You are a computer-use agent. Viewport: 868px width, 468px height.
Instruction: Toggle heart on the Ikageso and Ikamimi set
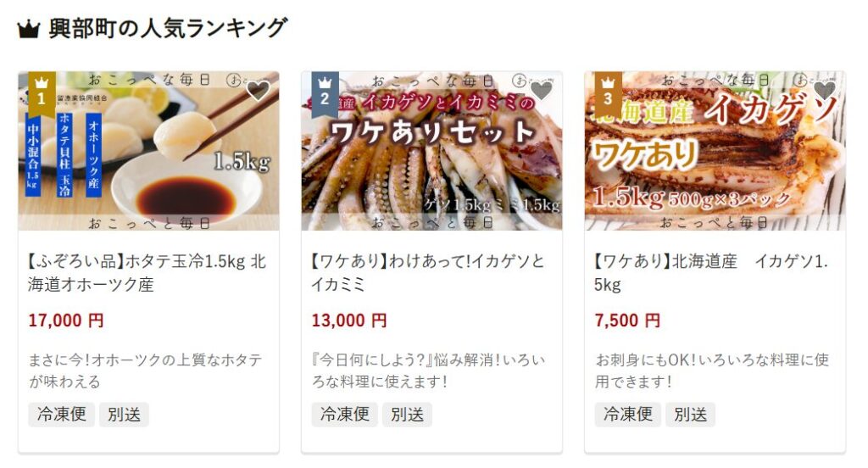click(x=542, y=91)
